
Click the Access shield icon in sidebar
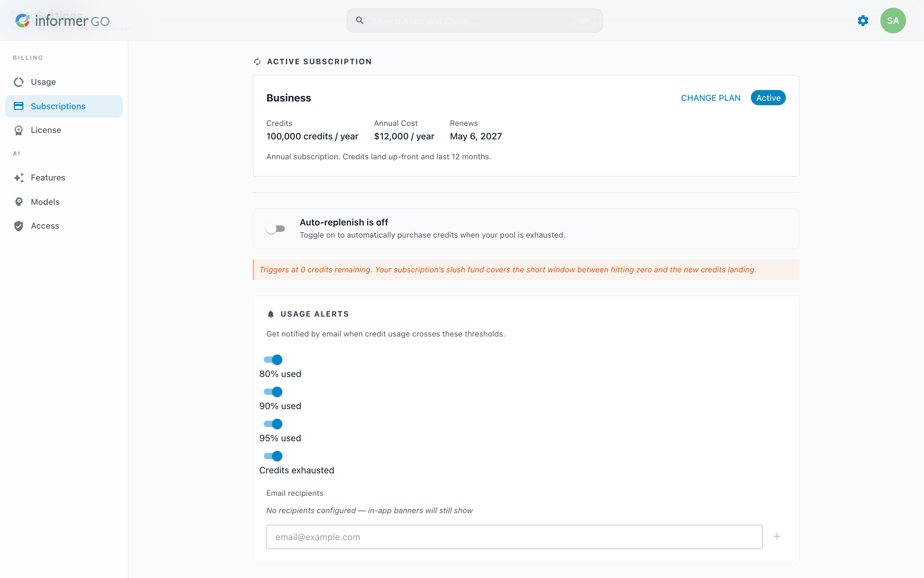coord(19,226)
